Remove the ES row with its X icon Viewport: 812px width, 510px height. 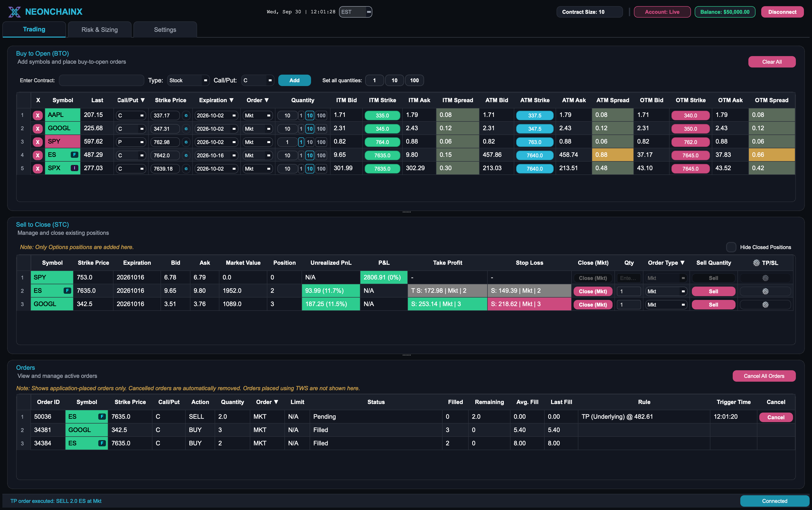tap(38, 155)
